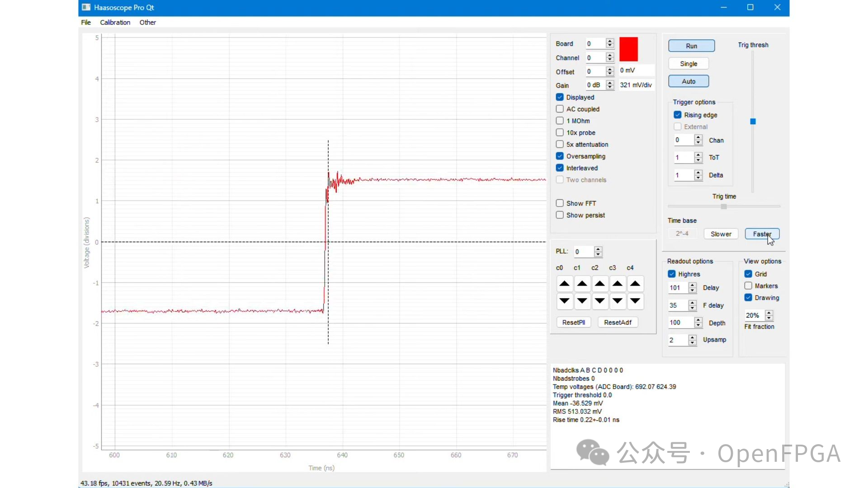868x488 pixels.
Task: Enable the AC coupled checkbox
Action: [x=560, y=109]
